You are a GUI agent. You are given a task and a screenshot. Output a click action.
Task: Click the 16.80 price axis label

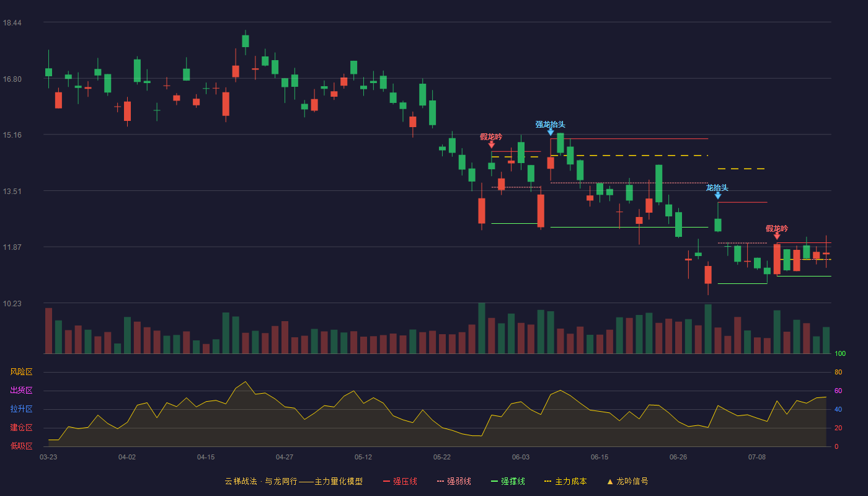tap(12, 79)
